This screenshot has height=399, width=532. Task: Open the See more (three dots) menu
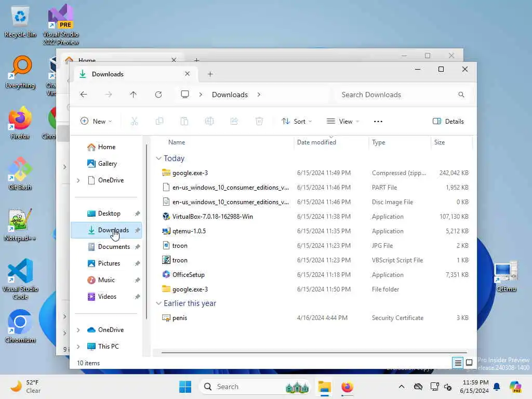coord(378,122)
